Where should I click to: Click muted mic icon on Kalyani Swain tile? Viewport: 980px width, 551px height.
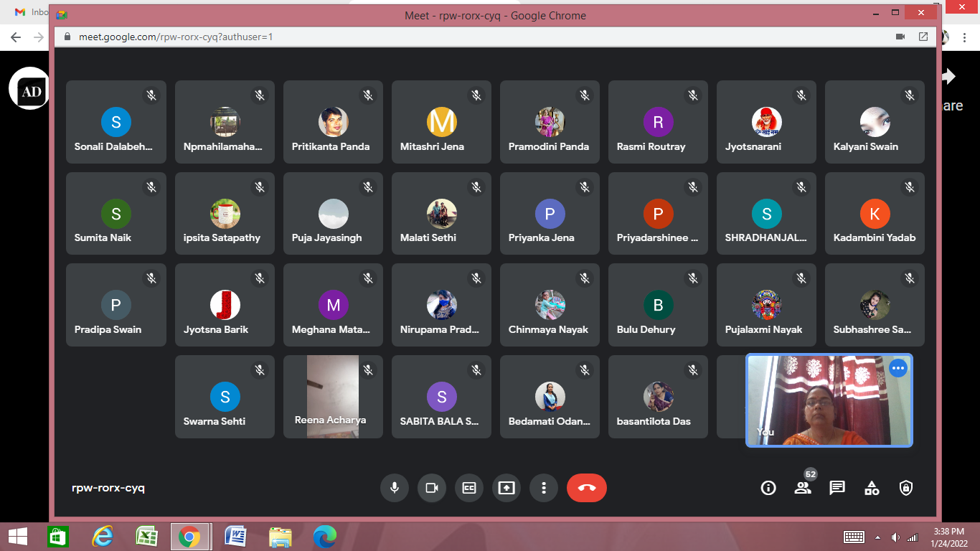coord(910,95)
